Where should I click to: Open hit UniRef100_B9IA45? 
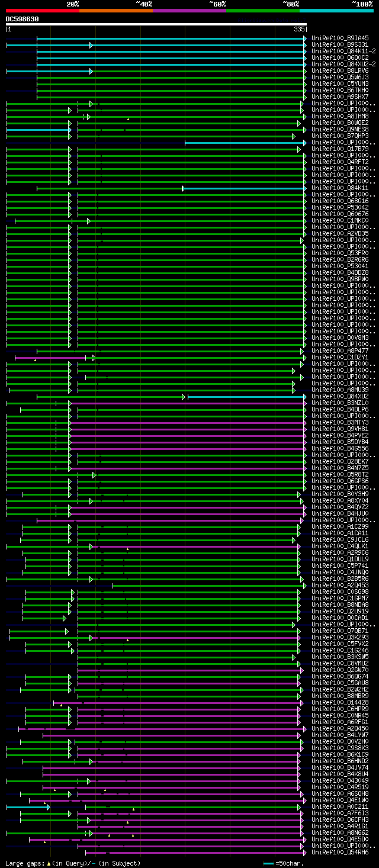coord(340,38)
